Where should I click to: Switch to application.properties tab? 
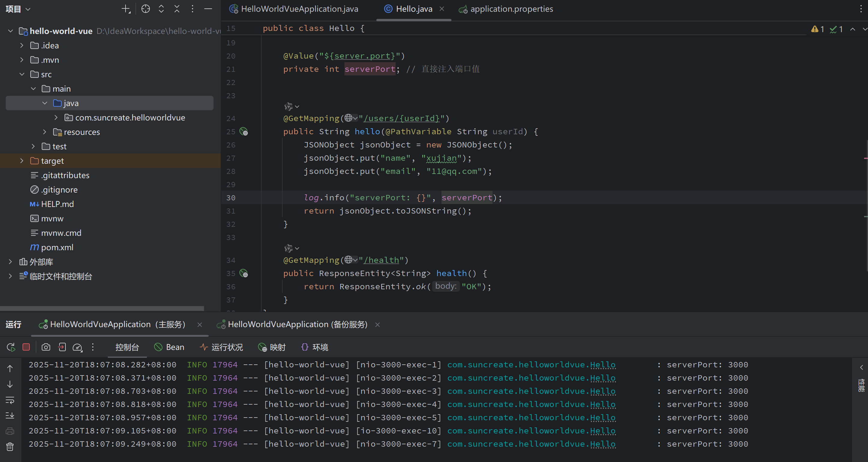click(x=511, y=9)
